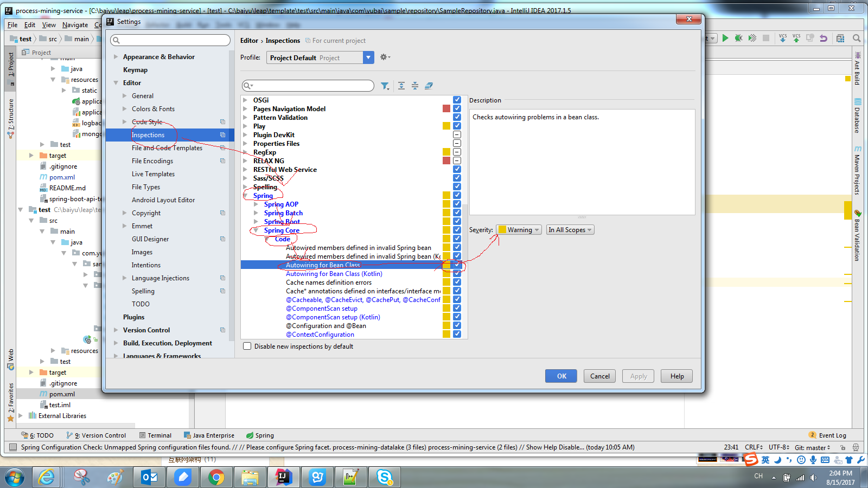Open the Java Enterprise tool tab
Viewport: 868px width, 488px height.
tap(209, 435)
